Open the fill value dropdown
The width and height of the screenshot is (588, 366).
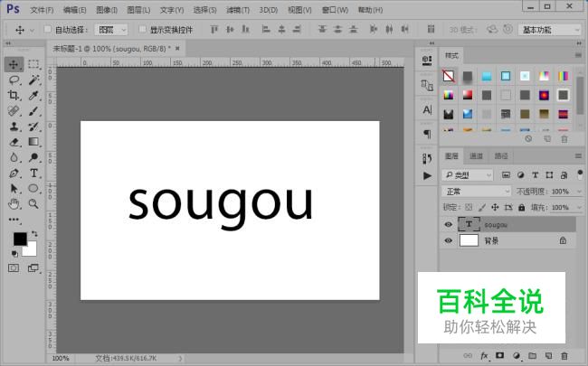coord(579,207)
